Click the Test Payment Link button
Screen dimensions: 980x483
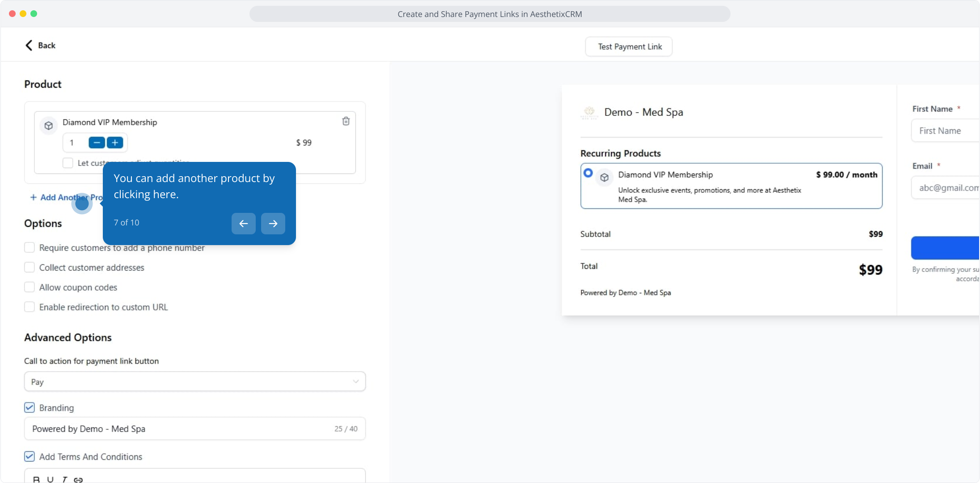[629, 47]
